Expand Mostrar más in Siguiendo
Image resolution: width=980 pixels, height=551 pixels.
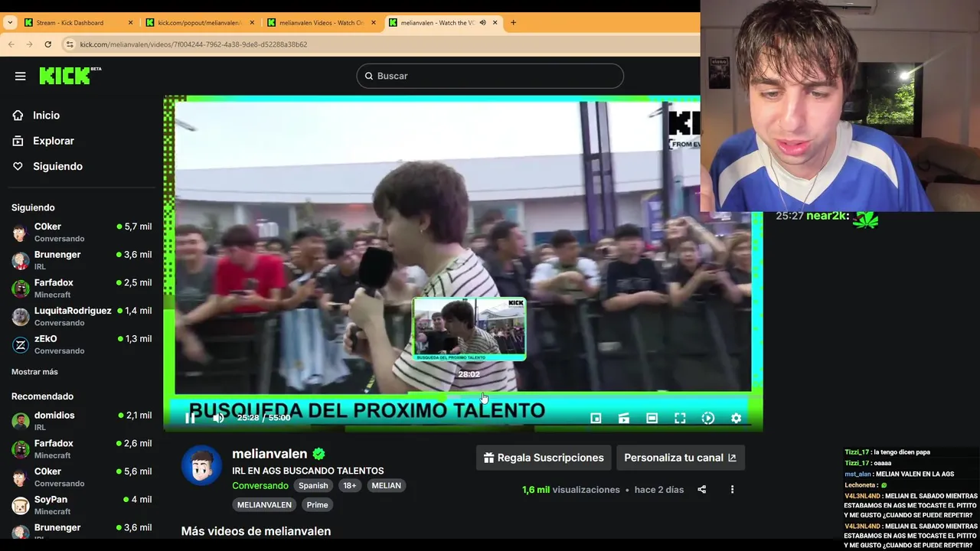34,372
